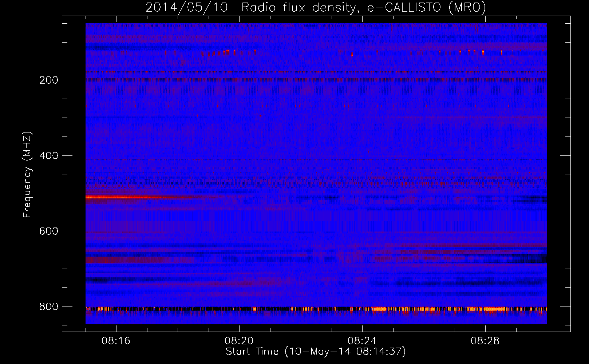Click the 800 frequency tick label
This screenshot has height=364, width=589.
pyautogui.click(x=49, y=307)
